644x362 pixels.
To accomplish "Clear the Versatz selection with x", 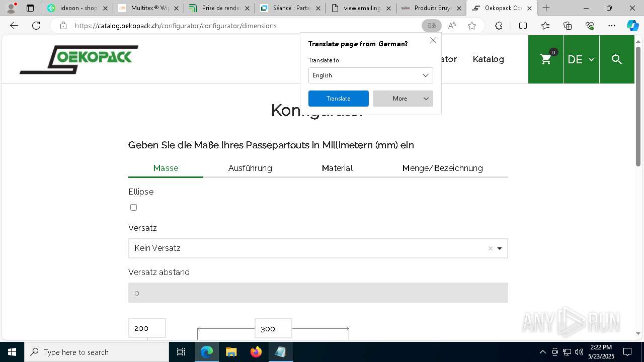I will 491,248.
